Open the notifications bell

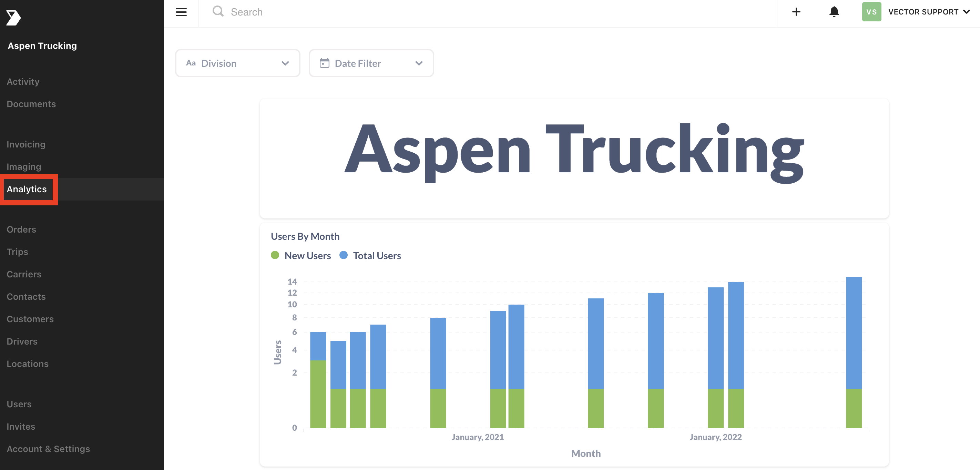tap(834, 12)
